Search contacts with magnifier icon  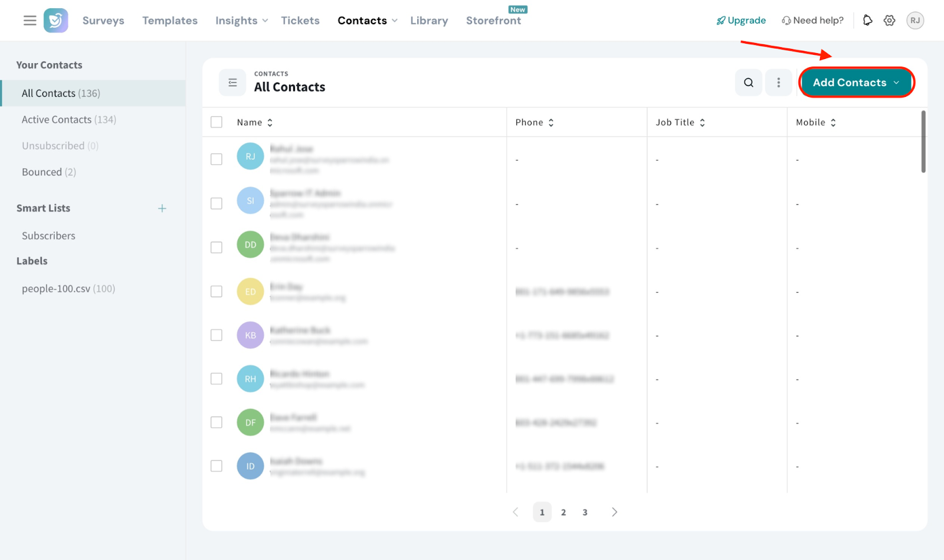click(x=748, y=83)
